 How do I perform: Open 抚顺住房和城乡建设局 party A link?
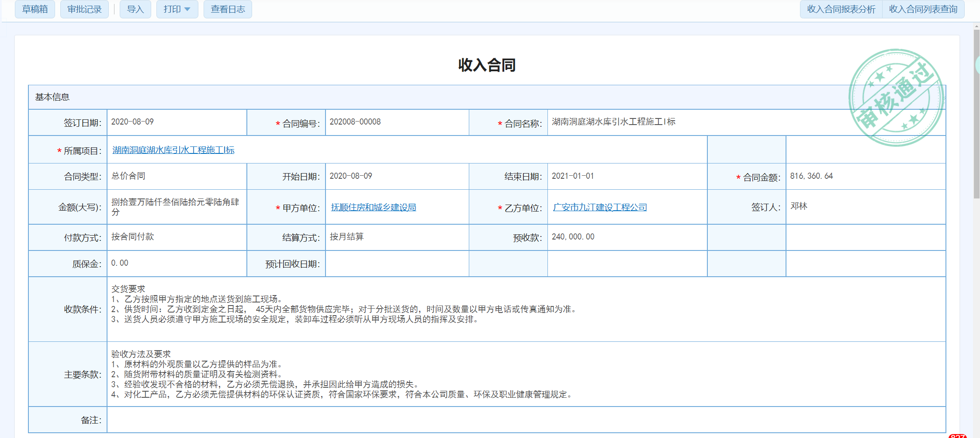[x=374, y=207]
